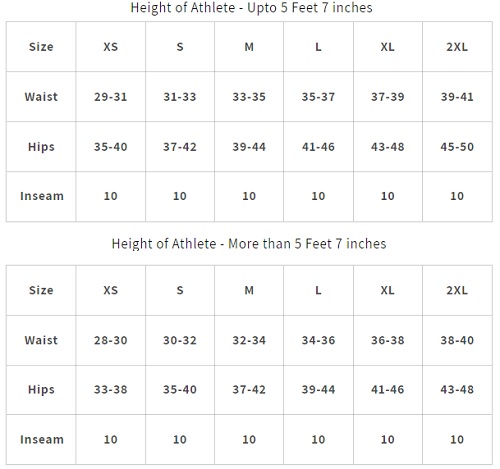
Task: Select the 2XL header in the first table
Action: point(457,47)
